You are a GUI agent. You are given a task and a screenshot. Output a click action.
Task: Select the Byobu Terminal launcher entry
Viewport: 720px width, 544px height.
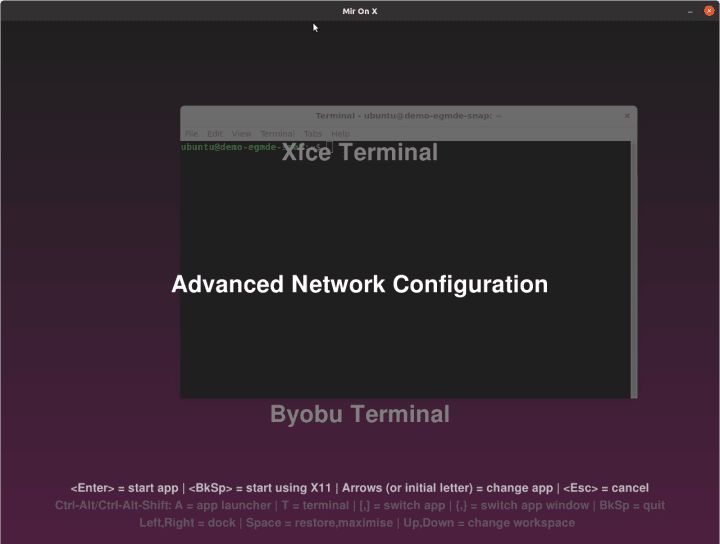coord(360,414)
